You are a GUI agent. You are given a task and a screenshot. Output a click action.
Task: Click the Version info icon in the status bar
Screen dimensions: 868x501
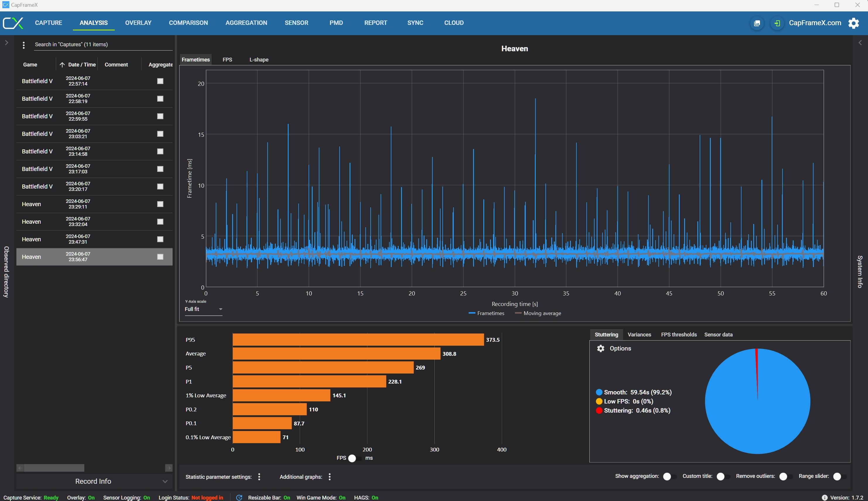(x=824, y=497)
